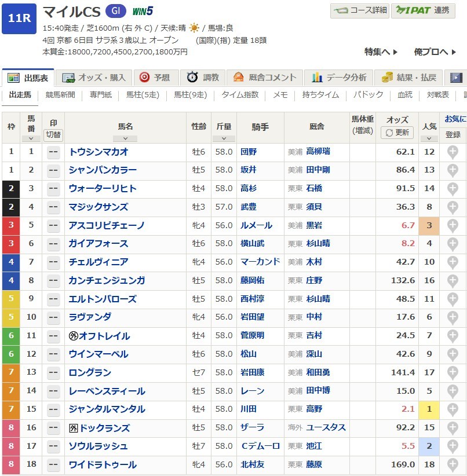Click the WIN5 logo in the header
467x476 pixels.
tap(143, 11)
